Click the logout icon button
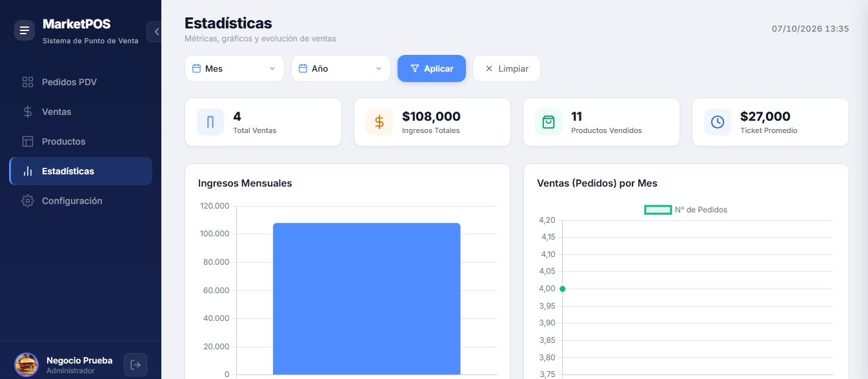Image resolution: width=868 pixels, height=379 pixels. coord(136,365)
